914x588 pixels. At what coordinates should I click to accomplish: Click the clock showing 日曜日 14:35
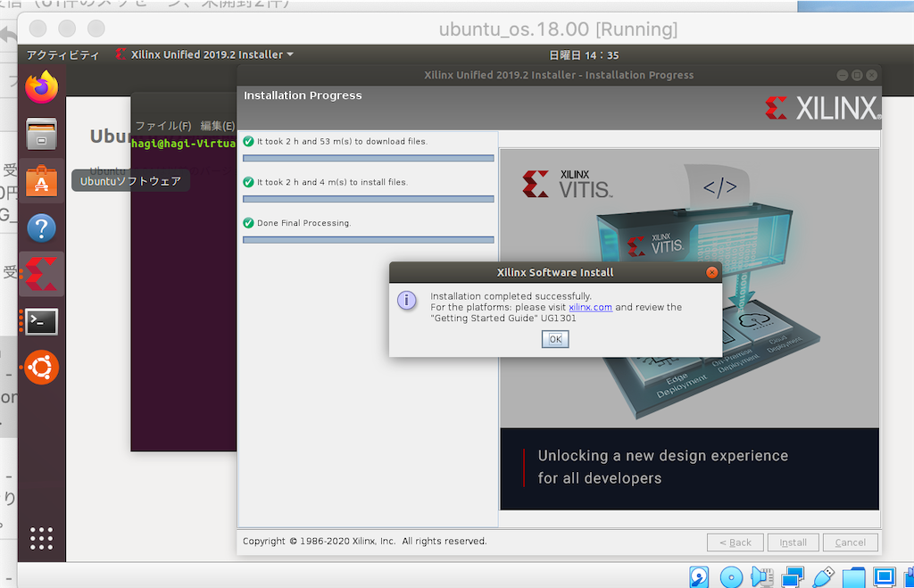(x=584, y=55)
